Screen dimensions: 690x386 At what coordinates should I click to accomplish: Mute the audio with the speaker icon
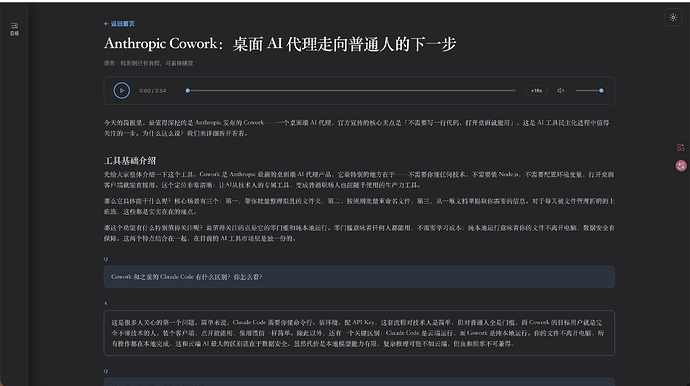pyautogui.click(x=560, y=91)
